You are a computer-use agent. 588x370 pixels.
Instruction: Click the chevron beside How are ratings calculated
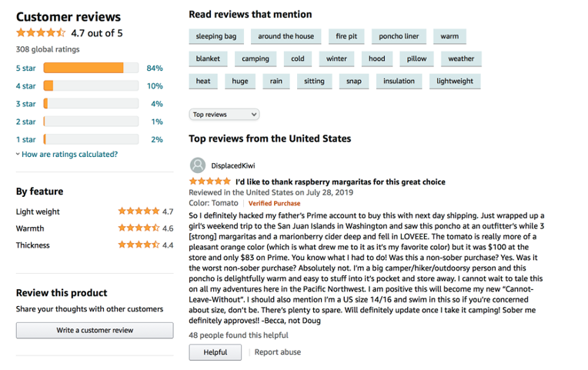18,154
